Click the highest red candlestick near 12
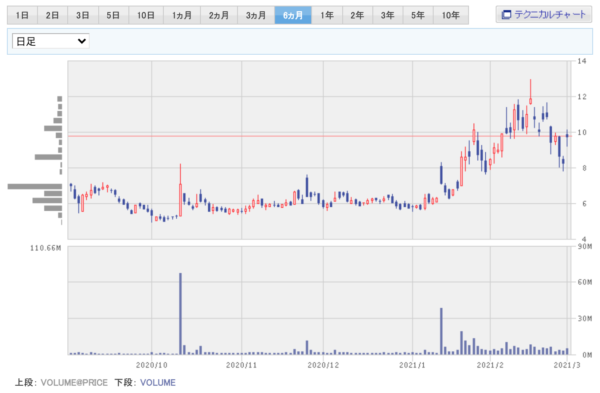This screenshot has width=600, height=393. [x=530, y=92]
